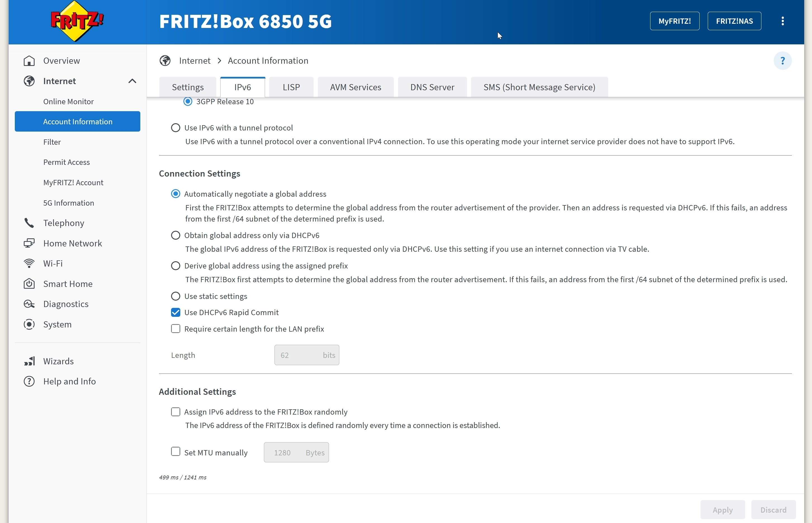Image resolution: width=812 pixels, height=523 pixels.
Task: Enable Set MTU manually checkbox
Action: [x=175, y=452]
